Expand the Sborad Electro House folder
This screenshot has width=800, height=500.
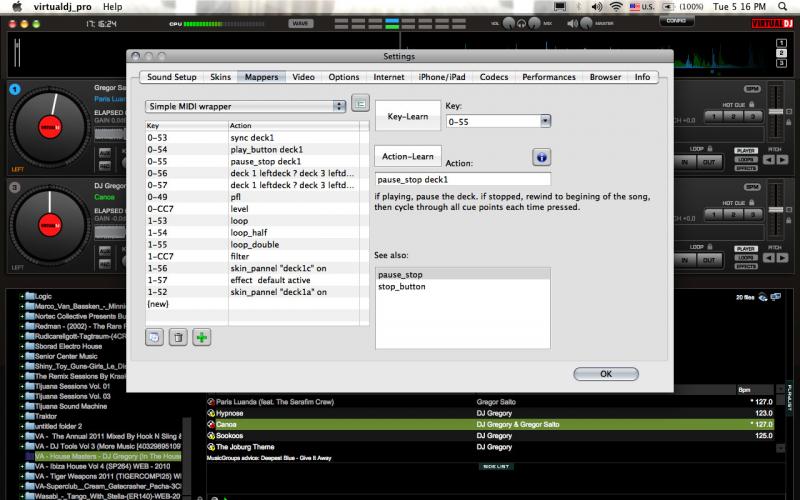click(x=22, y=346)
